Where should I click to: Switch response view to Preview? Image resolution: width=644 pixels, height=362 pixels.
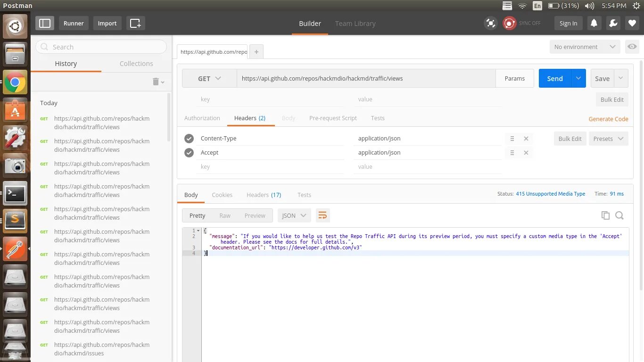[x=255, y=215]
